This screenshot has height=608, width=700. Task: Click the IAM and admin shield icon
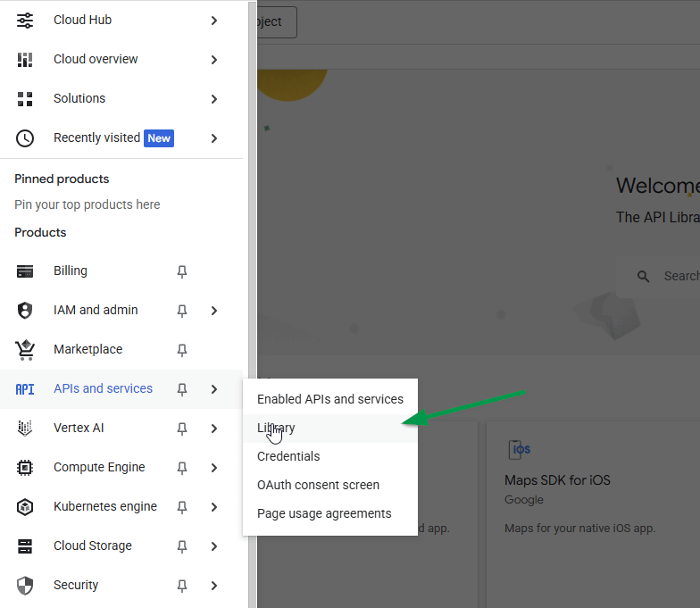pos(25,311)
